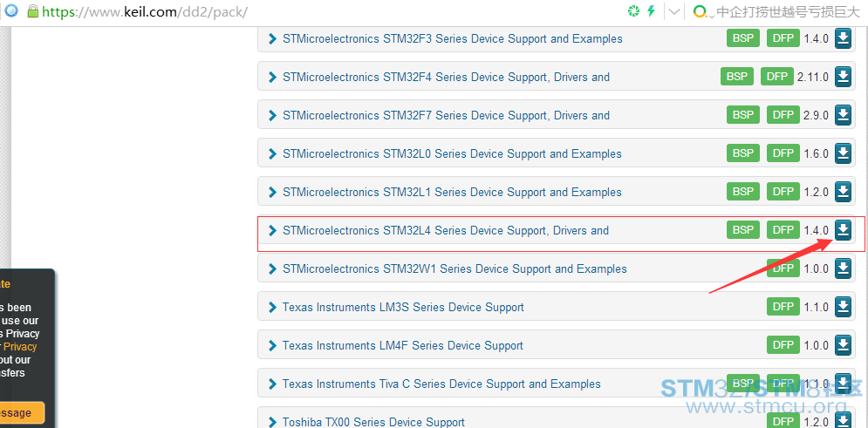Open Texas Instruments LM4F Series Device Support link
The image size is (868, 428).
point(402,345)
